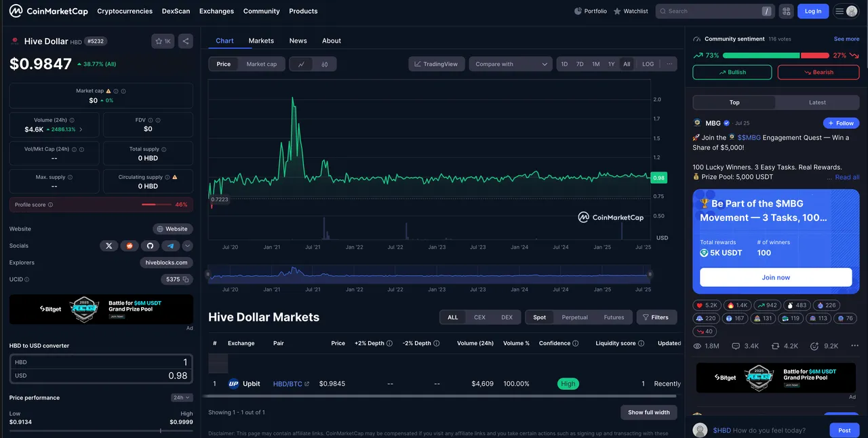Open Portfolio from header
Viewport: 868px width, 438px height.
click(591, 11)
